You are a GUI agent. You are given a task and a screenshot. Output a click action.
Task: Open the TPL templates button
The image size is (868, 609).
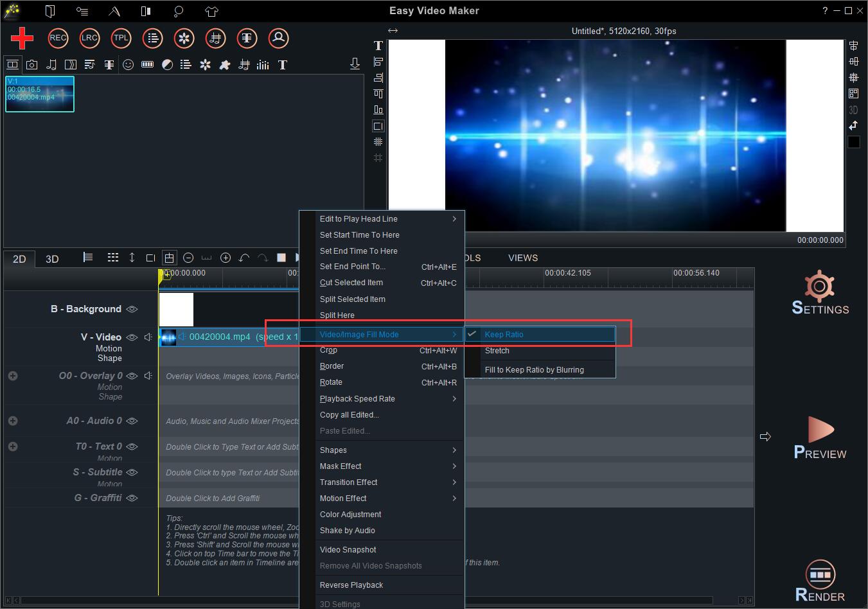point(121,38)
